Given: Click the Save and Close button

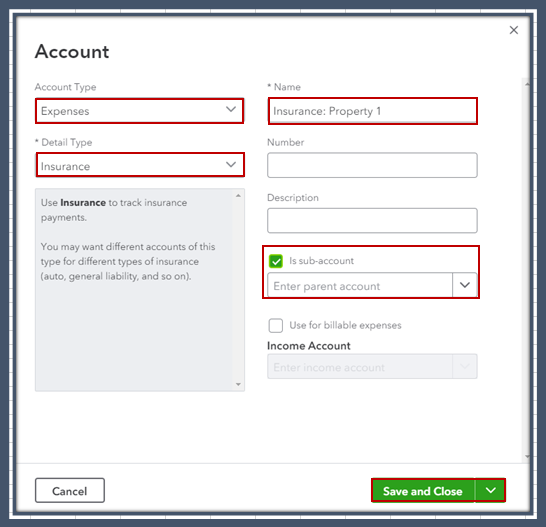Looking at the screenshot, I should coord(423,490).
